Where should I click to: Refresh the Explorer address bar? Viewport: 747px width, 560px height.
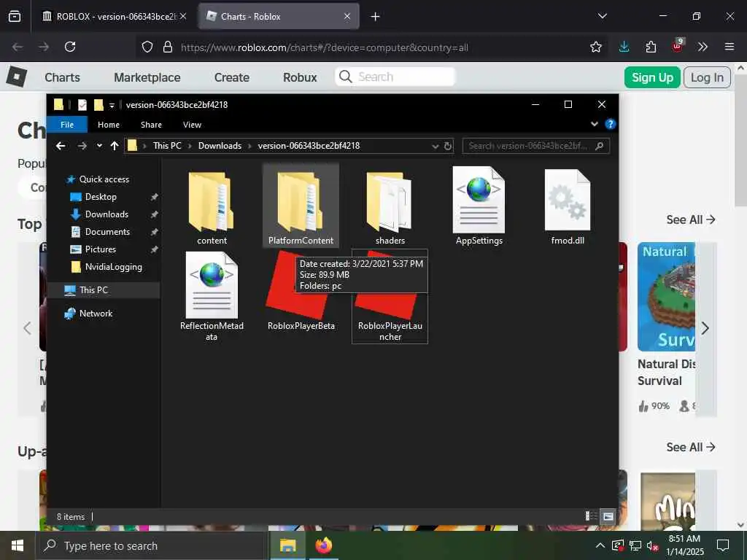coord(448,146)
